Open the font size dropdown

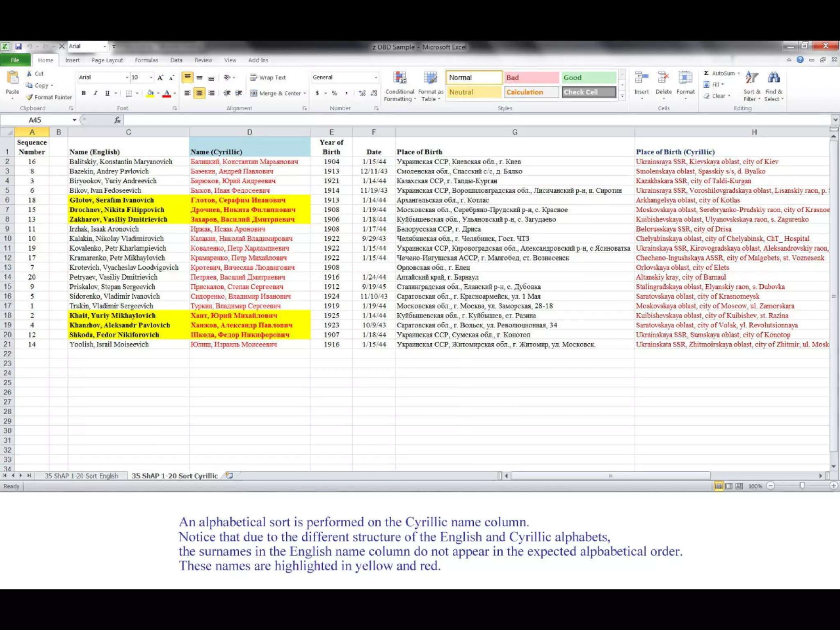coord(151,78)
